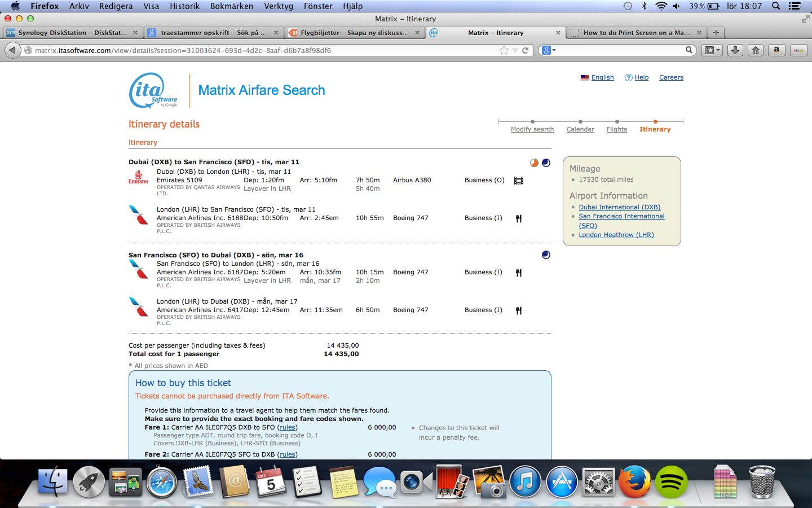View rules link for Fare 1
Screen dimensions: 812x508
(287, 427)
